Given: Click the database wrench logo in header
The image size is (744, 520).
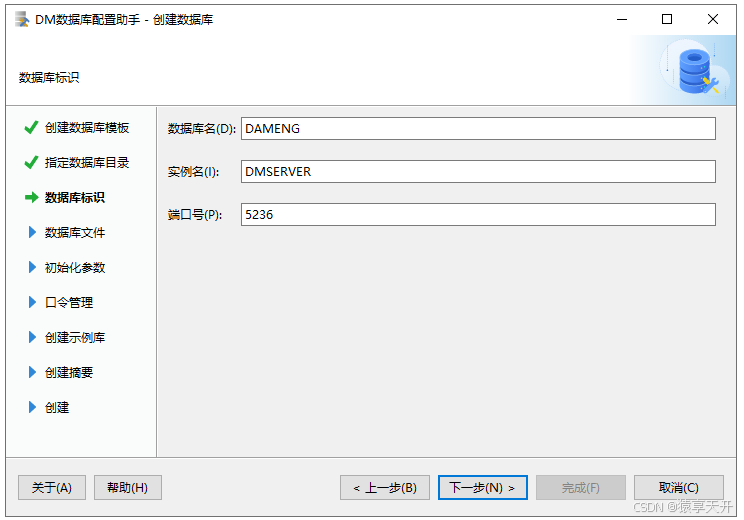Looking at the screenshot, I should [697, 72].
